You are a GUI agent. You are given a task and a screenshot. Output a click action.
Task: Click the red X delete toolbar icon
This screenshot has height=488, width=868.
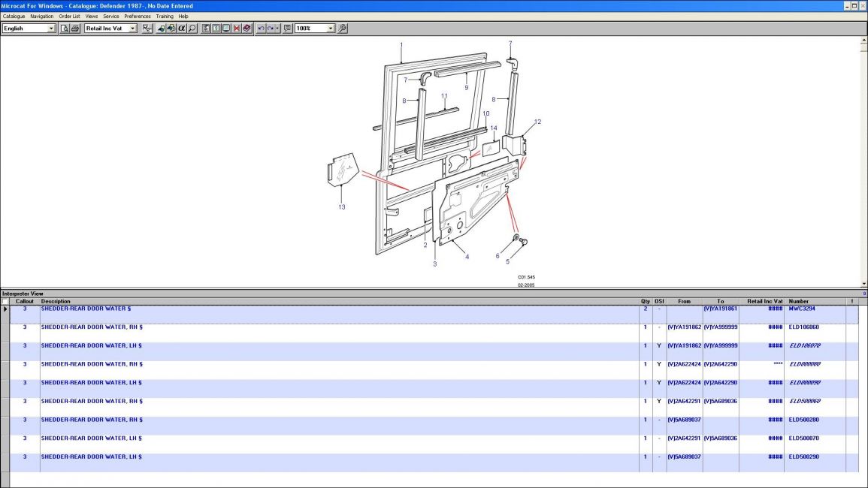237,29
